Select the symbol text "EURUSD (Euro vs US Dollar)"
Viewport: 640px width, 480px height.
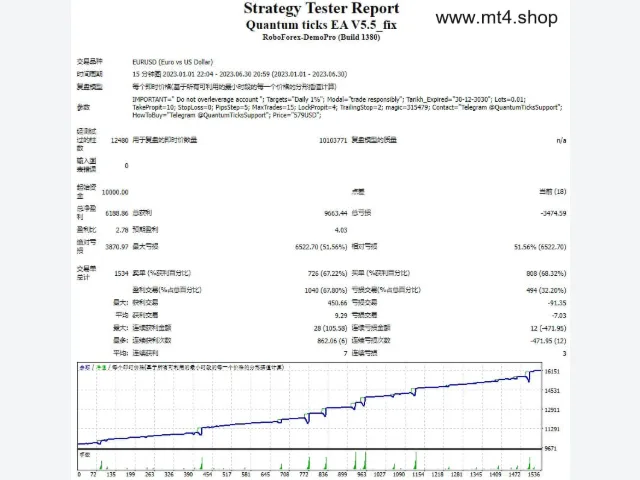[x=172, y=62]
